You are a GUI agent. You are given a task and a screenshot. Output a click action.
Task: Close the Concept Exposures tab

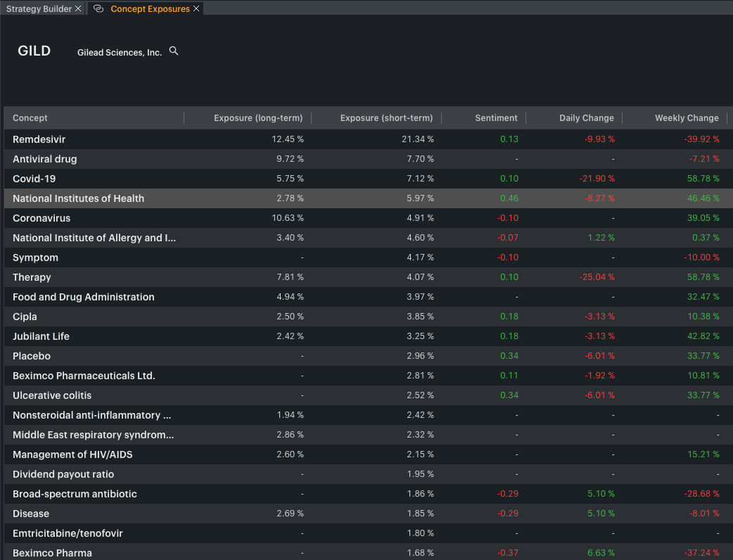tap(196, 8)
